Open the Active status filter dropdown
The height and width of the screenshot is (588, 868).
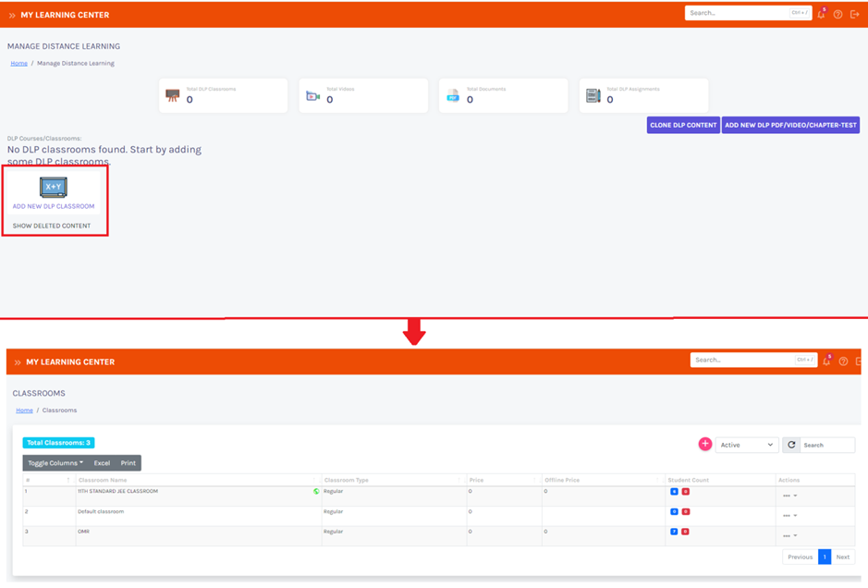tap(747, 445)
